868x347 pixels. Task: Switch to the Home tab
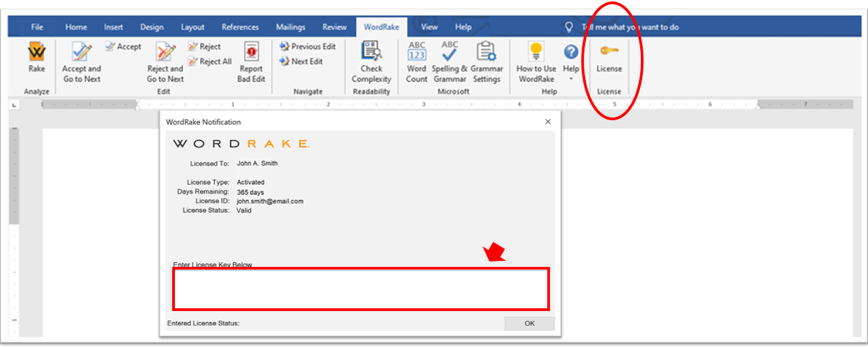[x=76, y=27]
